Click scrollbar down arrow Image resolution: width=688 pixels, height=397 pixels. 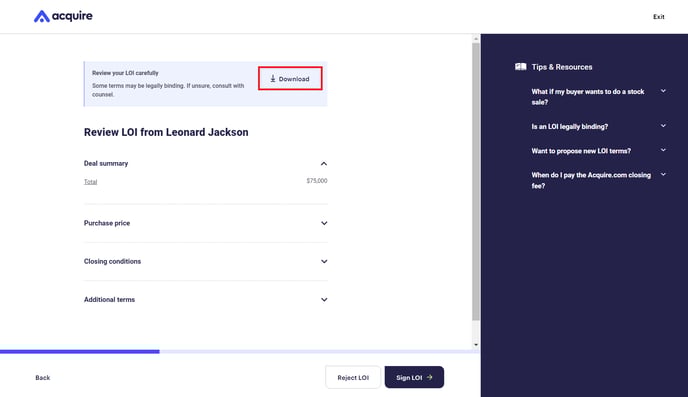[x=476, y=345]
